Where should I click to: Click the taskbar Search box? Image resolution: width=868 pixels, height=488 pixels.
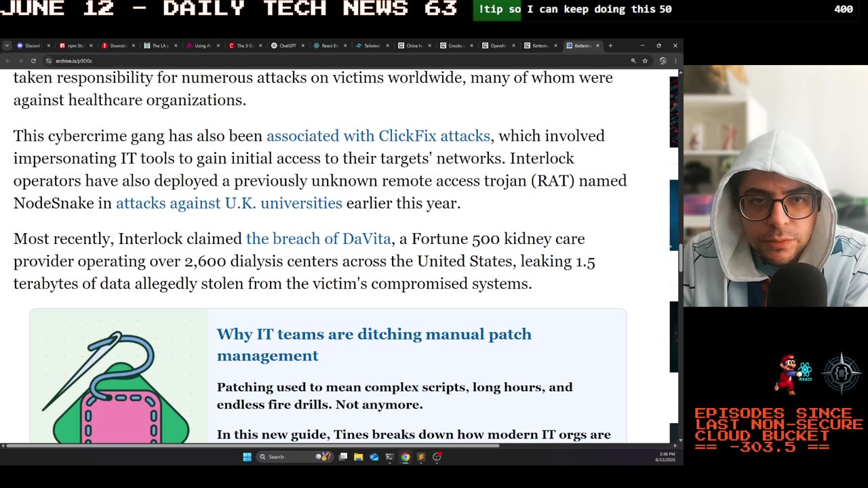click(x=294, y=457)
